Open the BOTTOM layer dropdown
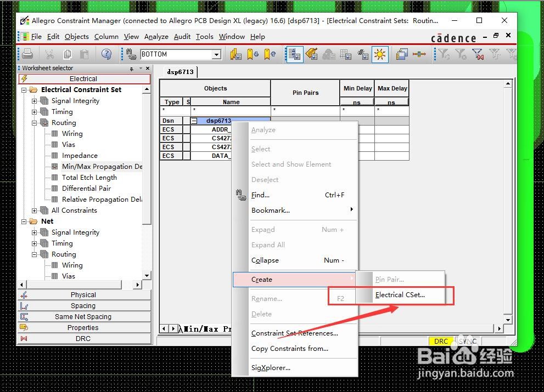The width and height of the screenshot is (544, 392). (x=217, y=54)
